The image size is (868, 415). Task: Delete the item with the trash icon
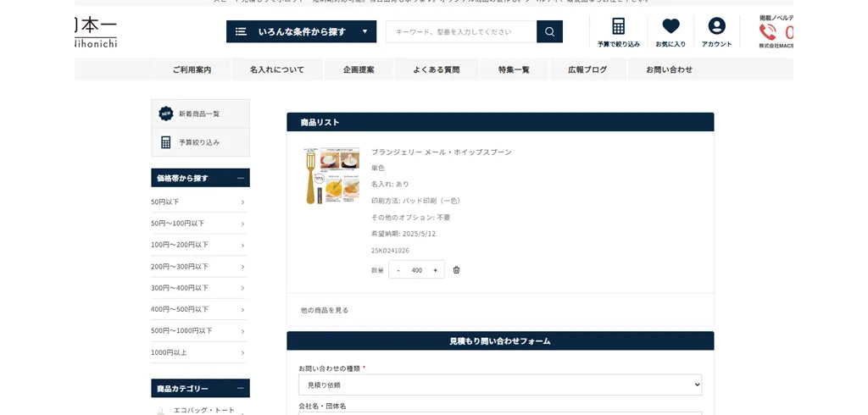(456, 270)
